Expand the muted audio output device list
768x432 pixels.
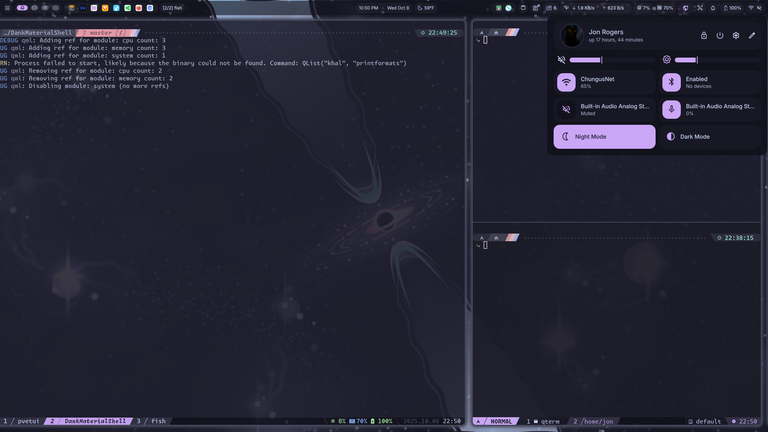click(616, 109)
